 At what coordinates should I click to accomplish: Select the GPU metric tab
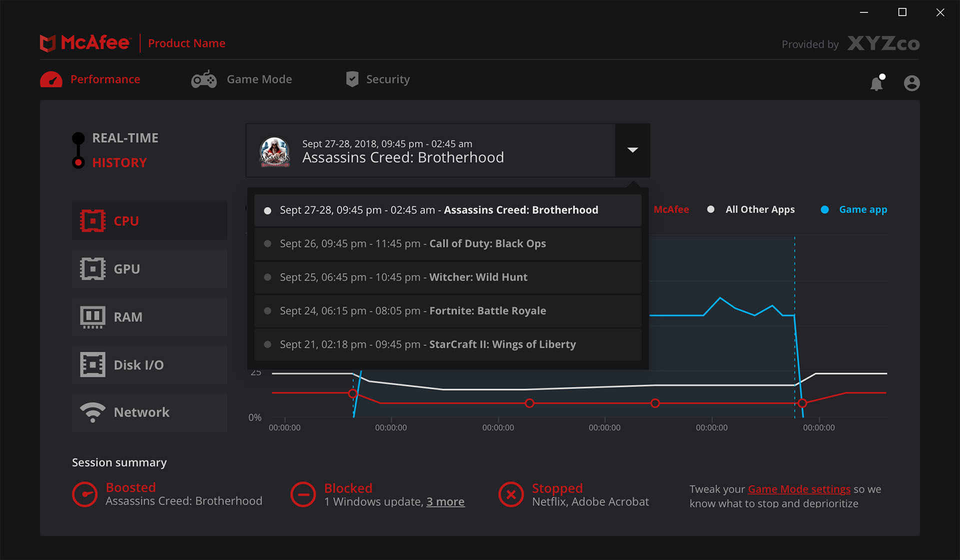149,268
